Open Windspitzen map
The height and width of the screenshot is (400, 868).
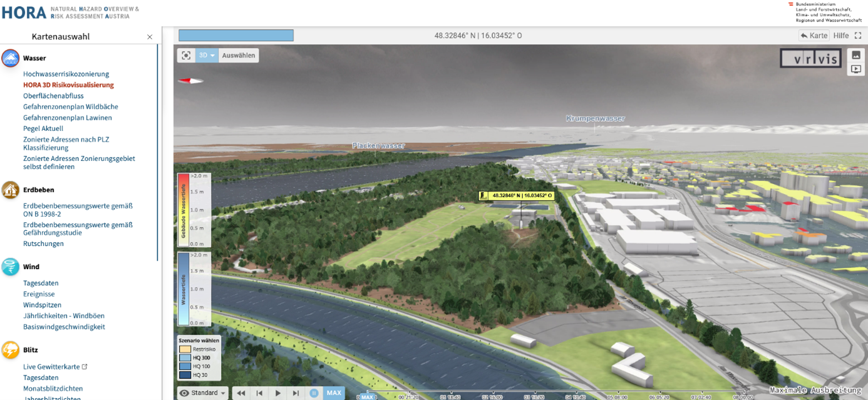click(x=42, y=305)
